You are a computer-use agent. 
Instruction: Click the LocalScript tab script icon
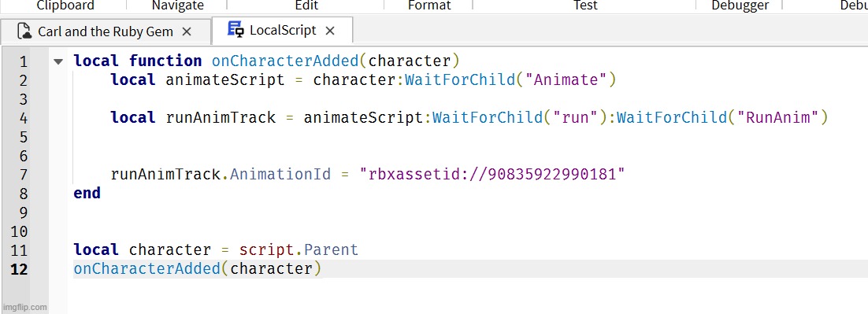tap(236, 30)
